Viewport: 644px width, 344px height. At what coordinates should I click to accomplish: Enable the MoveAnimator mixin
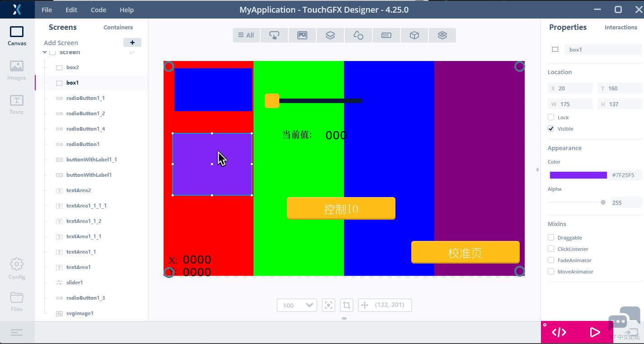(x=551, y=271)
